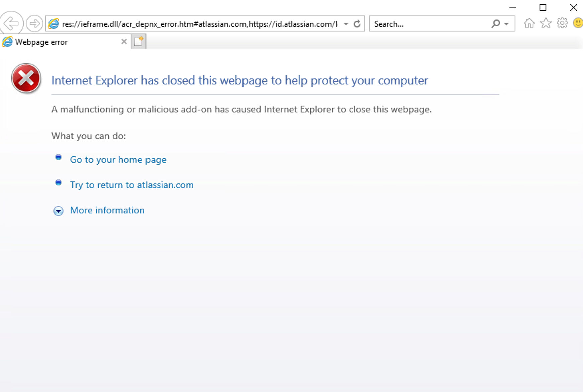Click the 'What you can do:' text

[89, 136]
